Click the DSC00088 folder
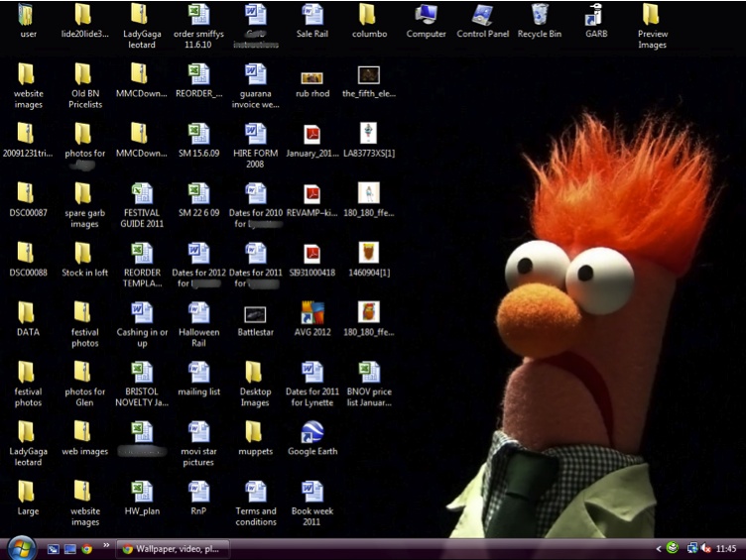 click(28, 260)
